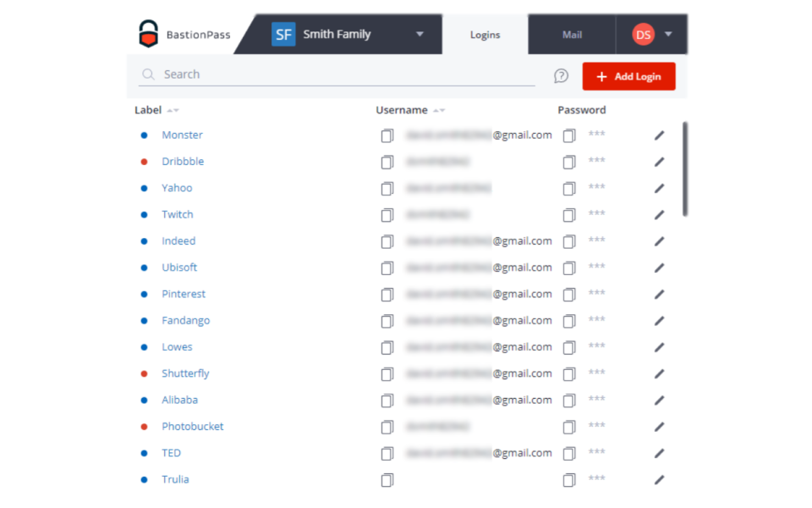
Task: Switch to the Mail tab
Action: click(572, 35)
